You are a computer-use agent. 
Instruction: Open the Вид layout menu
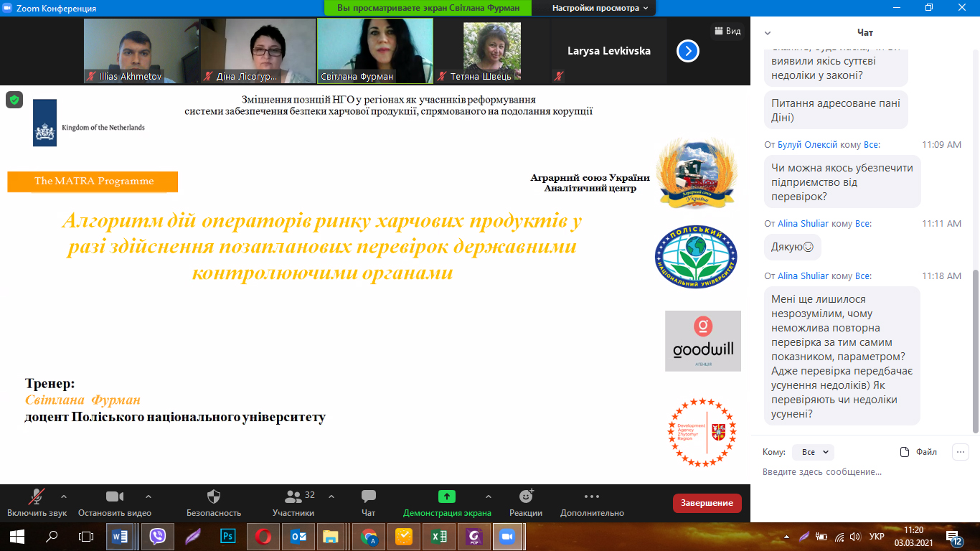point(727,31)
